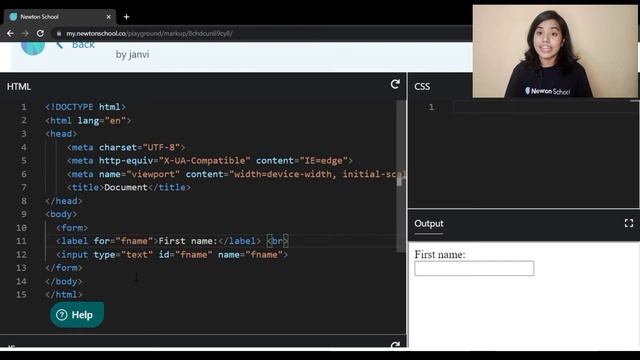Click the CSS panel header label
The height and width of the screenshot is (360, 640).
pyautogui.click(x=422, y=87)
